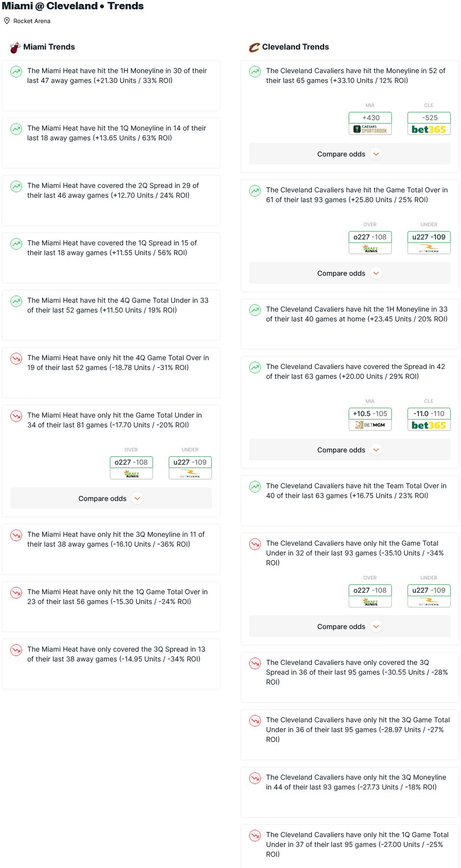The height and width of the screenshot is (868, 461).
Task: Expand Compare odds under Cavaliers Moneyline trend
Action: pyautogui.click(x=350, y=154)
